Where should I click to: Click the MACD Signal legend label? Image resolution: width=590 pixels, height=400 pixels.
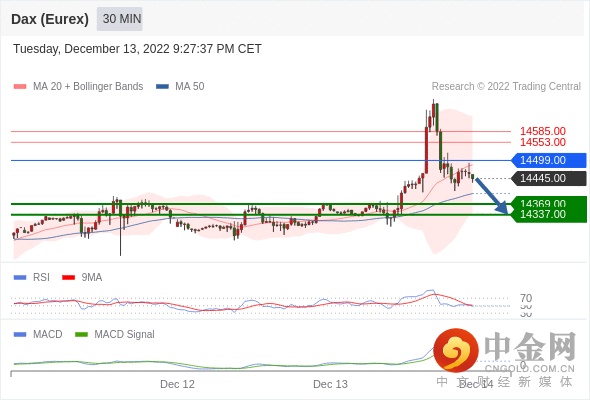click(x=125, y=335)
